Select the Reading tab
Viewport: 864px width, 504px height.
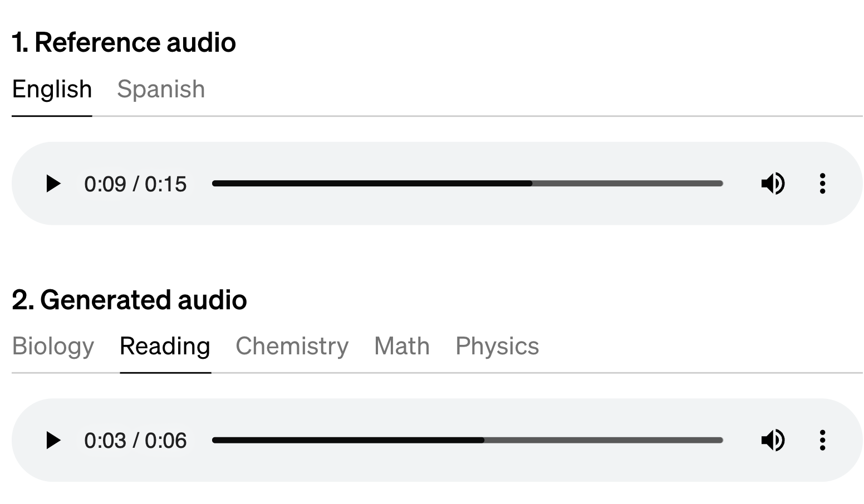(x=165, y=346)
